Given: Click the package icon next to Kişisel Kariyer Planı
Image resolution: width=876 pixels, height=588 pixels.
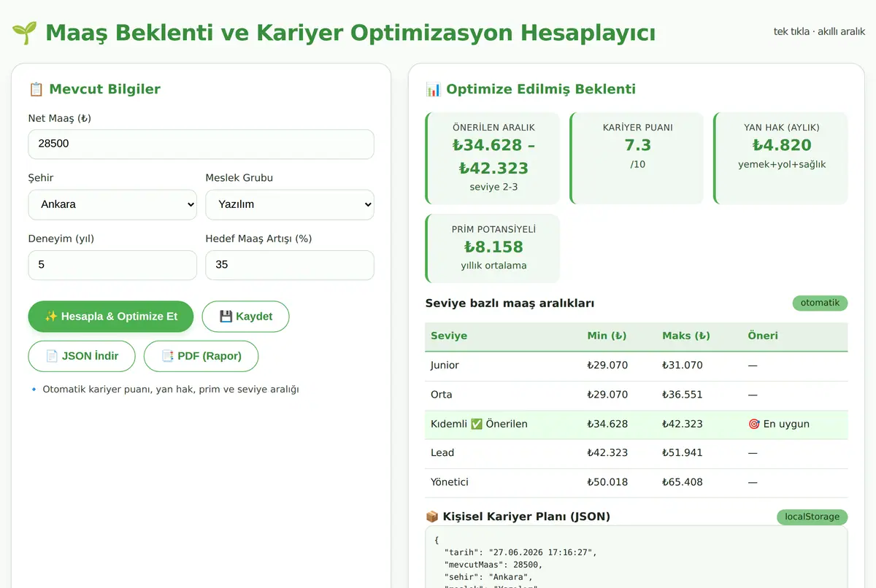Looking at the screenshot, I should (x=432, y=517).
